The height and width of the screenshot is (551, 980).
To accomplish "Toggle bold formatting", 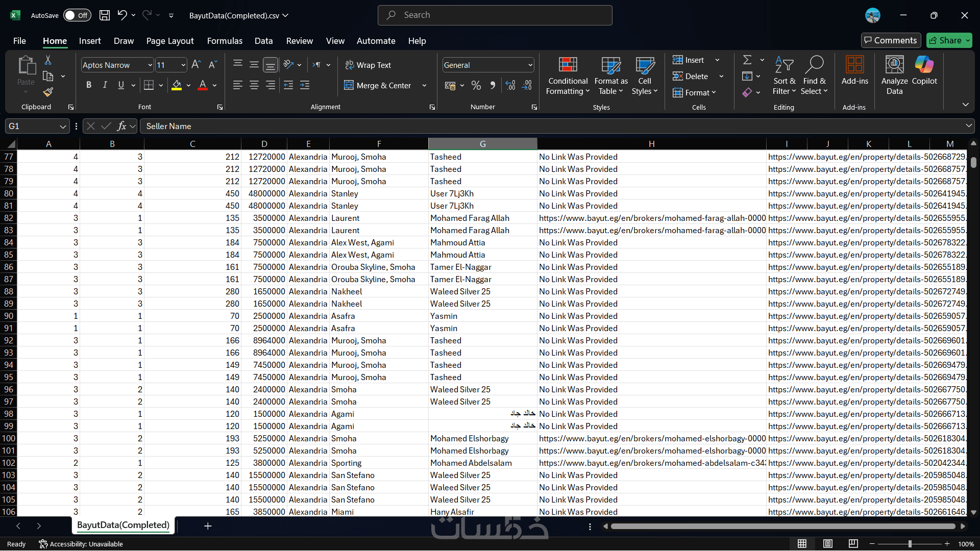I will 89,85.
